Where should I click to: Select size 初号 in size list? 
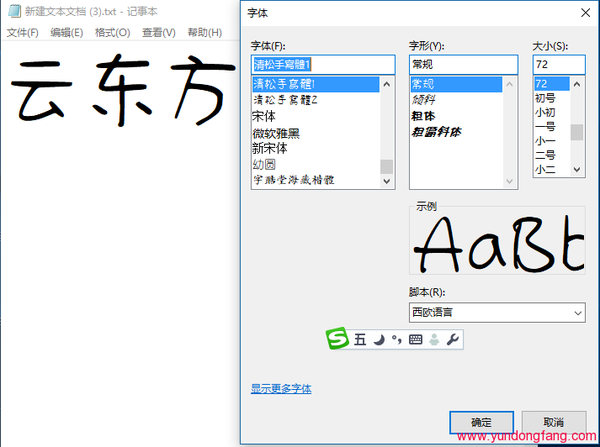click(x=551, y=98)
